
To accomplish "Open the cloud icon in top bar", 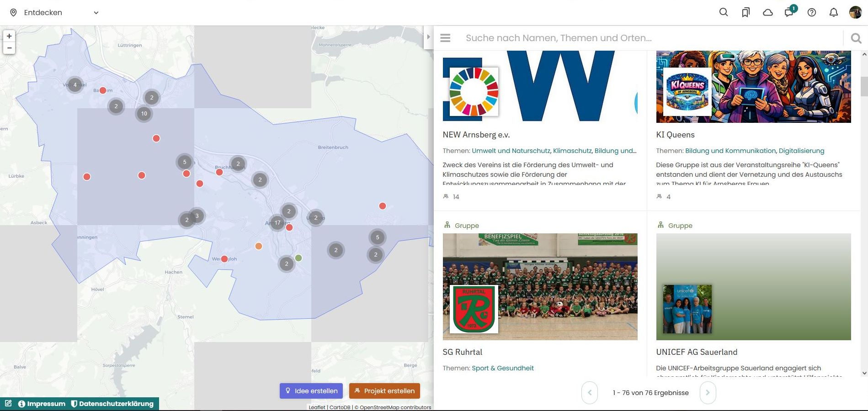I will point(768,12).
